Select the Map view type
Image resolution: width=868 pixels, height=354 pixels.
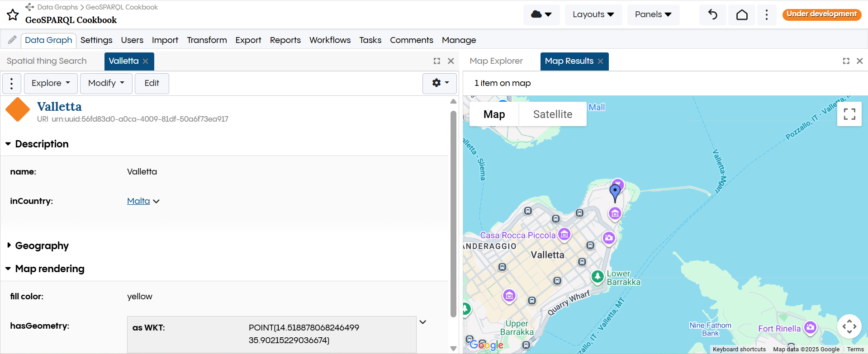494,114
